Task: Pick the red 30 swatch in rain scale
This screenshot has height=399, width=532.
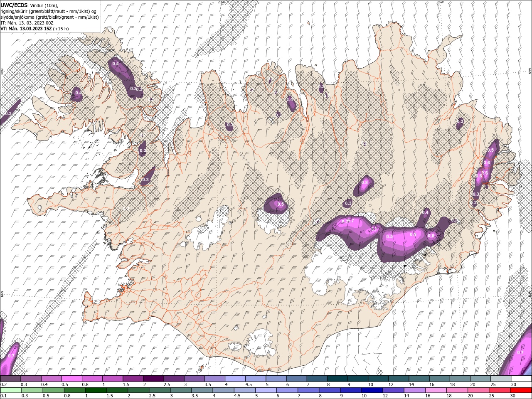Action: coord(521,390)
